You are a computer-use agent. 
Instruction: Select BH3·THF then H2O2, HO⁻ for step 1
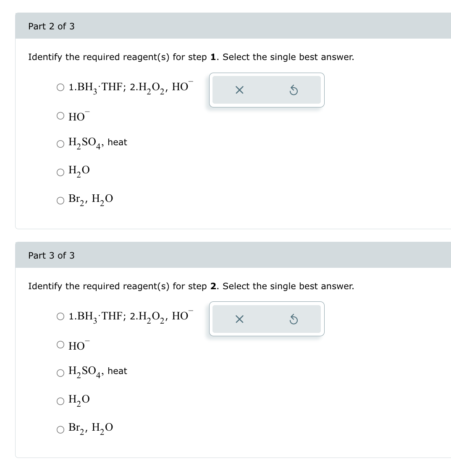tap(60, 87)
